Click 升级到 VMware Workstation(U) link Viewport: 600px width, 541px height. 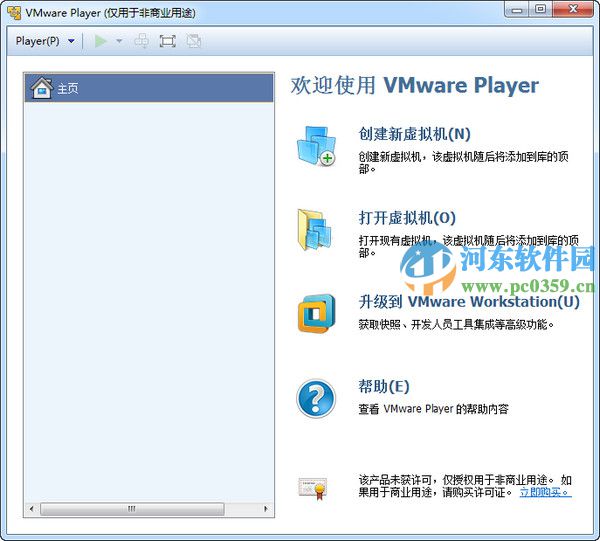pos(469,302)
